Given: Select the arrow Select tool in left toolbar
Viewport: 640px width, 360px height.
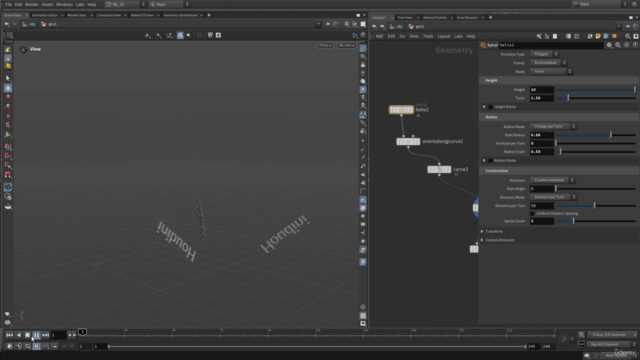Looking at the screenshot, I should pos(8,78).
